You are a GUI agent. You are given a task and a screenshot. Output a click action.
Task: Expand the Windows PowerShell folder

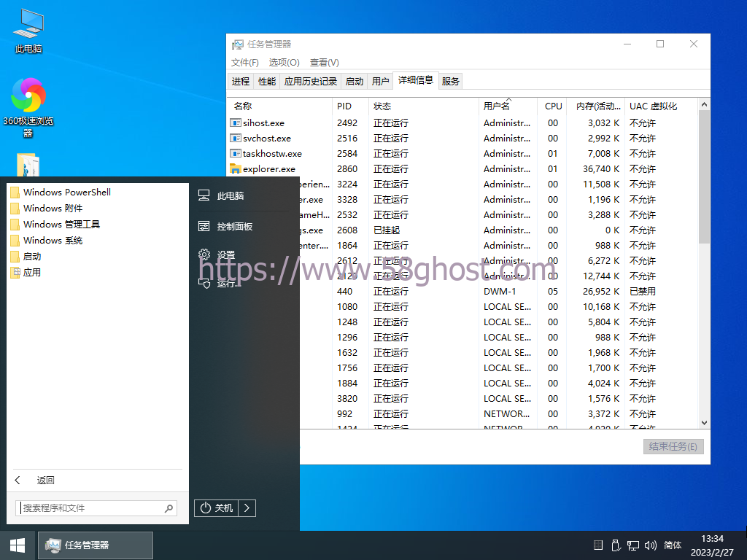click(66, 192)
